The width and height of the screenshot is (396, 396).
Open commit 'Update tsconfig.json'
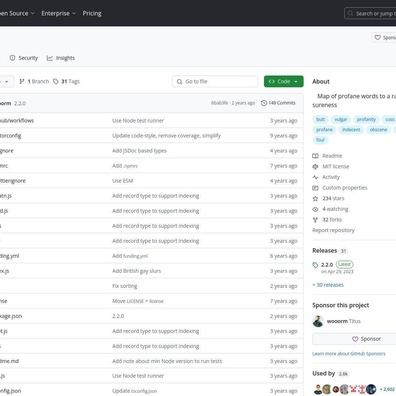coord(134,391)
